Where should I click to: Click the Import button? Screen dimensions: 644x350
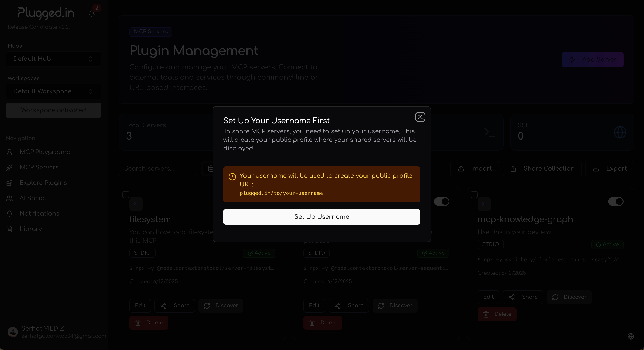pyautogui.click(x=475, y=169)
